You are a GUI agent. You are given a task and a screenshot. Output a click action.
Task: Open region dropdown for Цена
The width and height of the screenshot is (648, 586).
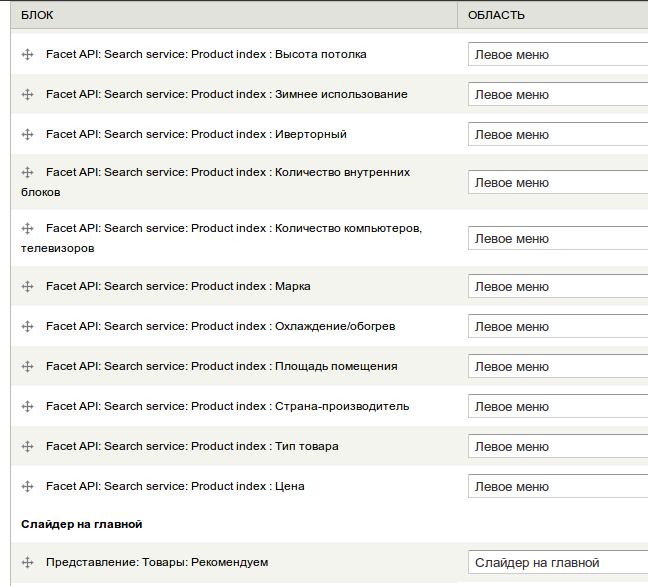click(x=558, y=486)
